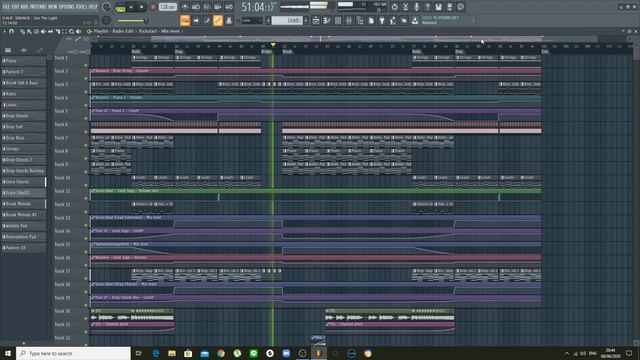Open playlist options arrow menu

pos(4,31)
